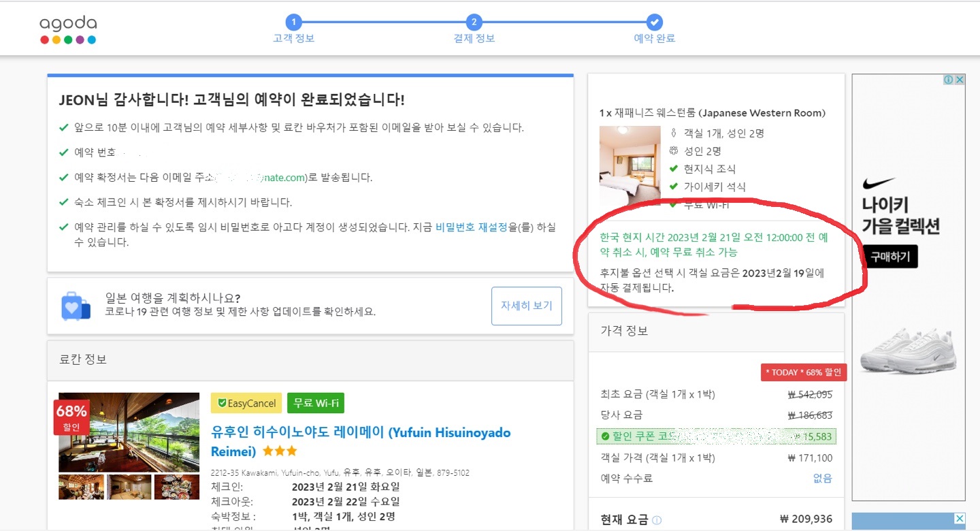Image resolution: width=980 pixels, height=531 pixels.
Task: Select the 가이세키 석식 amenity line
Action: click(715, 187)
